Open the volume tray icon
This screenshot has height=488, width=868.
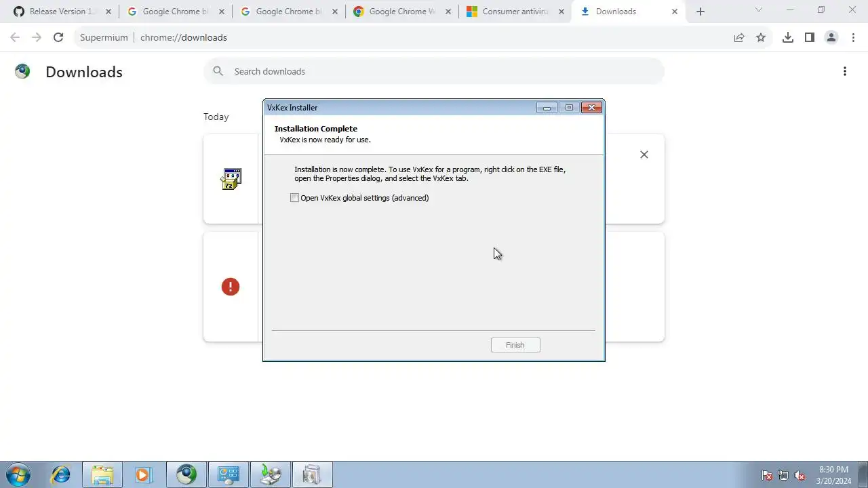tap(800, 475)
